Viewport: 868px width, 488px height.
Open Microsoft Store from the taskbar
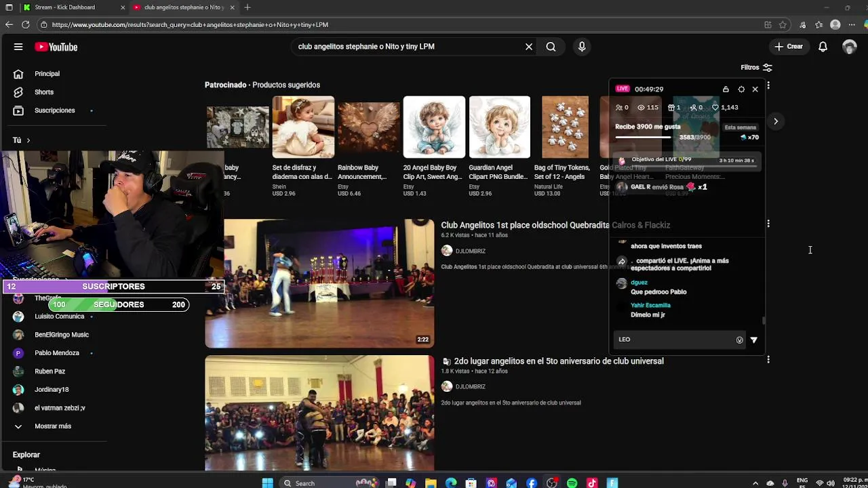click(x=471, y=483)
